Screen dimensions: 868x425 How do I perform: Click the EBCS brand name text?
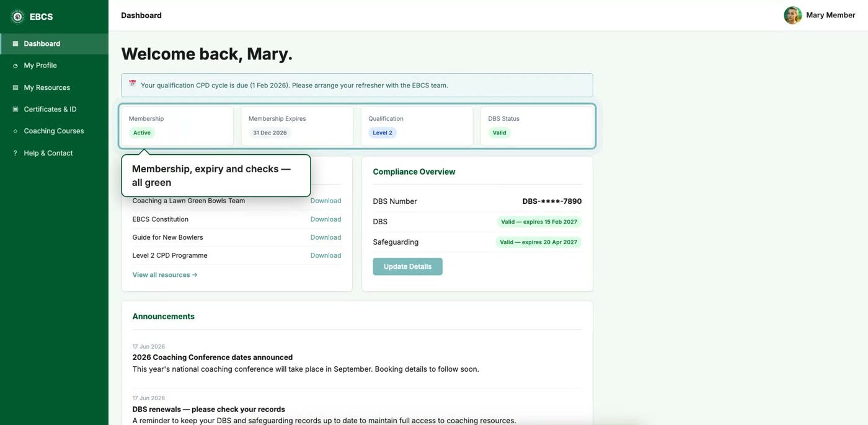click(x=42, y=17)
